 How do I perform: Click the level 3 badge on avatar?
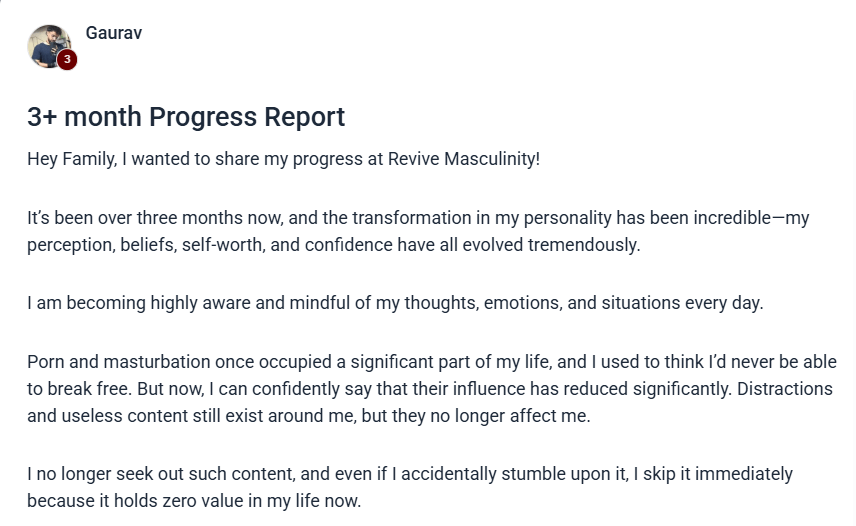click(x=67, y=60)
